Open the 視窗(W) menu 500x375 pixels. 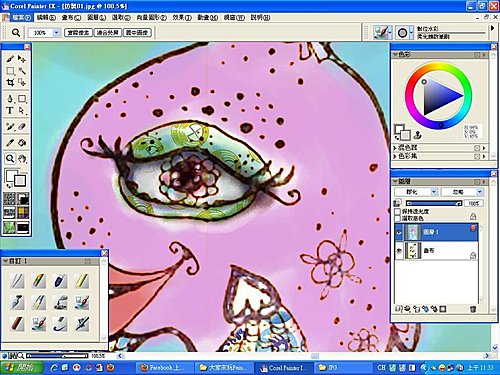click(x=234, y=17)
